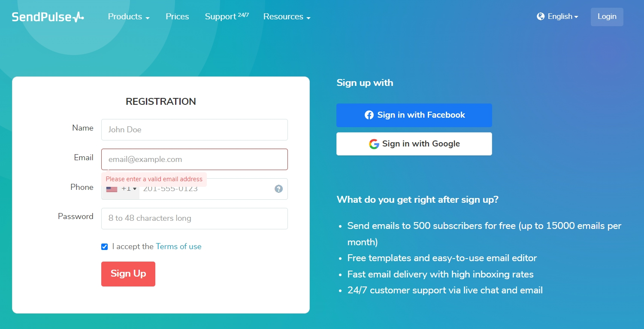The width and height of the screenshot is (644, 329).
Task: Click the Login button
Action: pos(607,17)
